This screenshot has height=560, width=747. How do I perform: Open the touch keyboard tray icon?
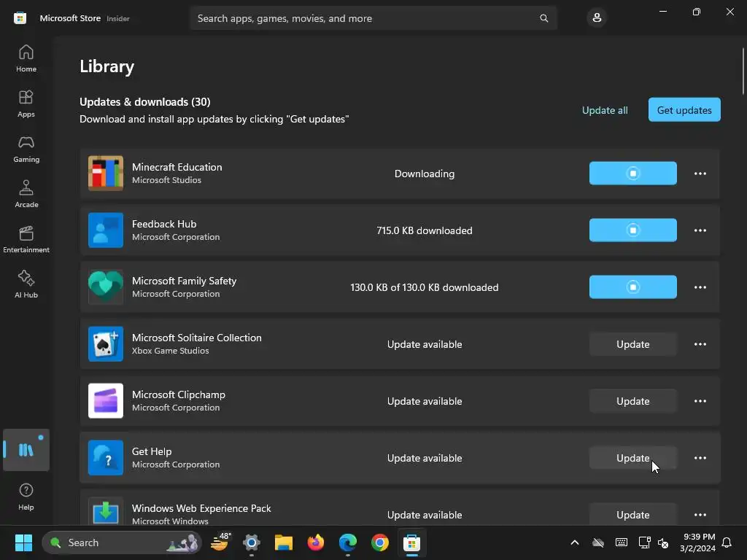622,542
